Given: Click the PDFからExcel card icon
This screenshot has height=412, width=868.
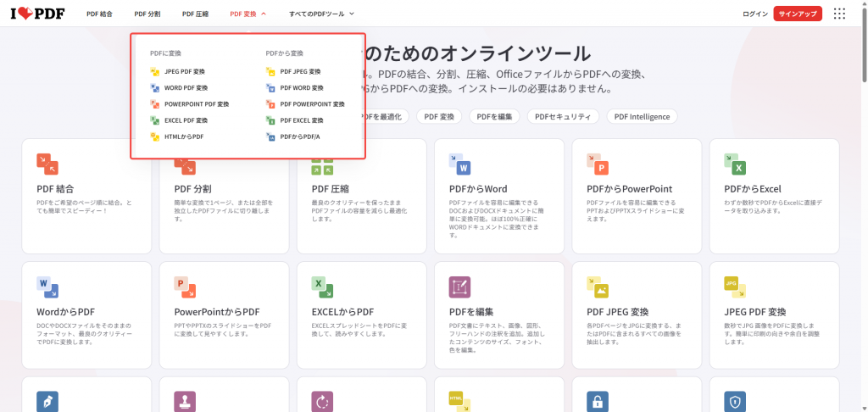Looking at the screenshot, I should [735, 164].
